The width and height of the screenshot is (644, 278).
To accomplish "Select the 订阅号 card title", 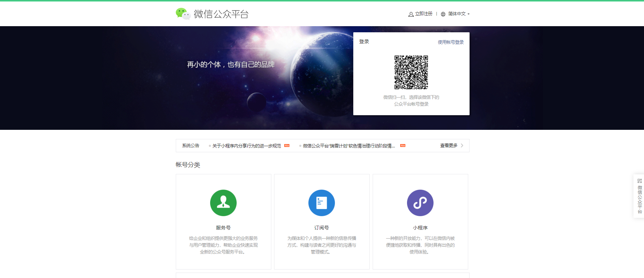I will click(322, 228).
